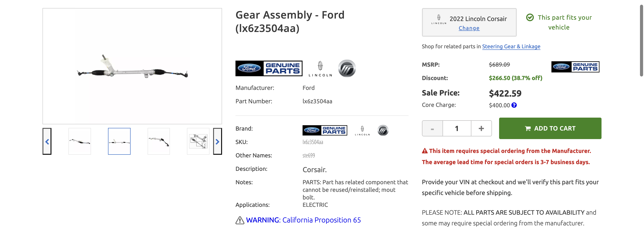
Task: Show next thumbnails with right arrow
Action: (x=217, y=142)
